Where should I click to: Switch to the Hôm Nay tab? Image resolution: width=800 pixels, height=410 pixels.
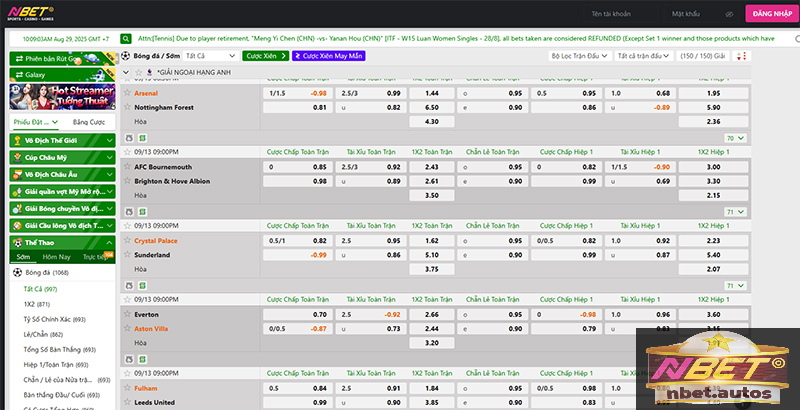(56, 257)
